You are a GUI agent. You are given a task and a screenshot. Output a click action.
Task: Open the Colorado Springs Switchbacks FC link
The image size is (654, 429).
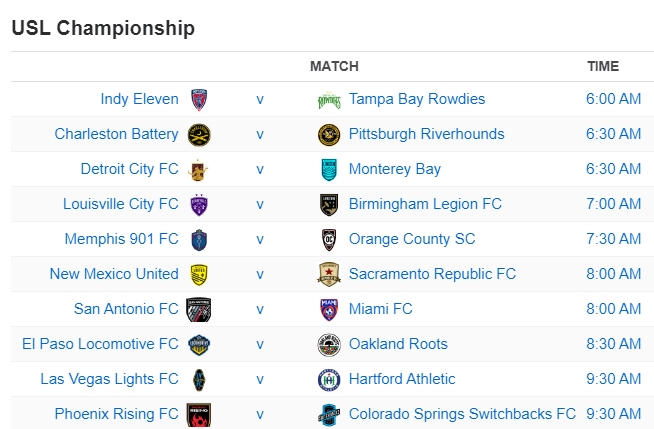click(462, 414)
